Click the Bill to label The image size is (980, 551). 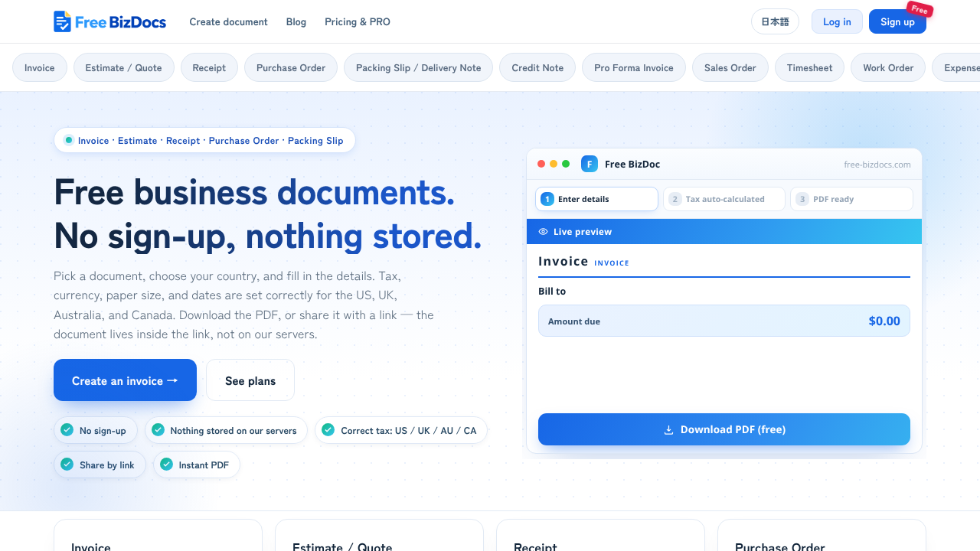pyautogui.click(x=552, y=292)
